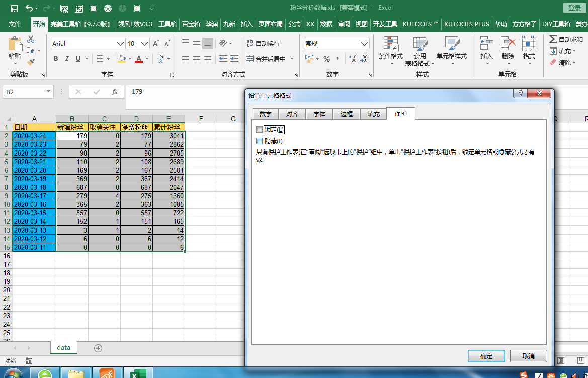Open Conditional Formatting (条件格式)
Image resolution: width=588 pixels, height=378 pixels.
[391, 51]
